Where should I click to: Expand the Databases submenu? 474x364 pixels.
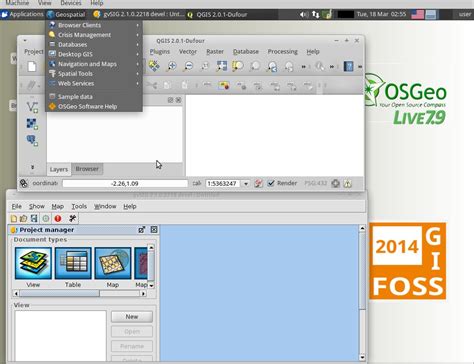click(x=94, y=44)
